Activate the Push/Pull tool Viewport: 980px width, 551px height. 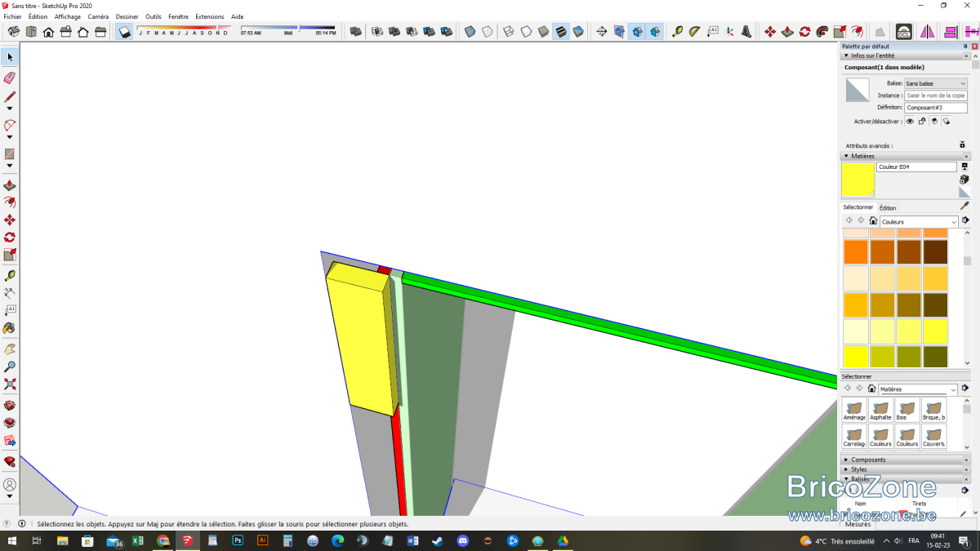tap(10, 186)
